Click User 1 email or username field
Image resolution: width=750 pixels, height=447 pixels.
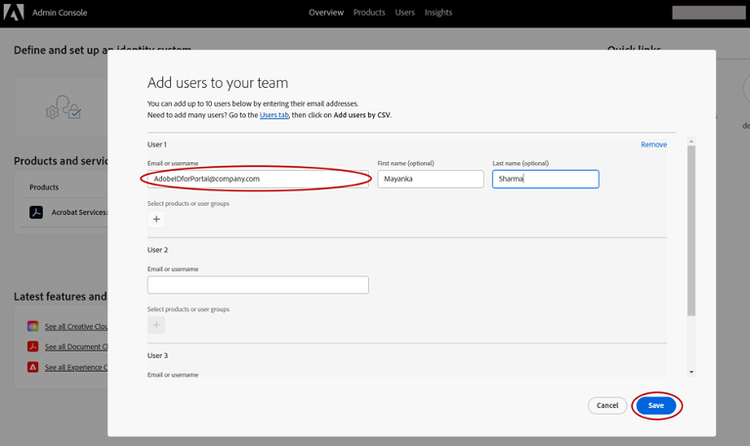click(x=257, y=179)
